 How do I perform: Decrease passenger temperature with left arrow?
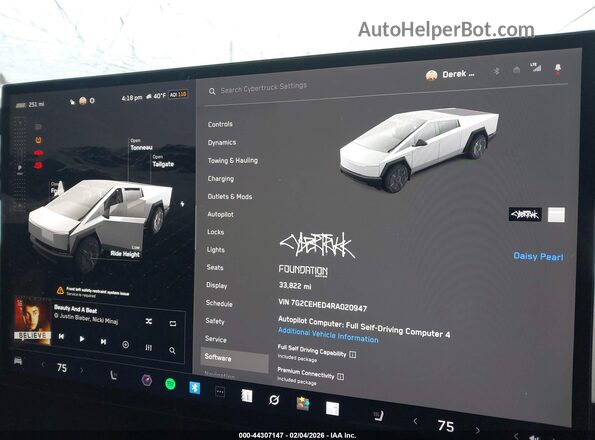click(416, 421)
